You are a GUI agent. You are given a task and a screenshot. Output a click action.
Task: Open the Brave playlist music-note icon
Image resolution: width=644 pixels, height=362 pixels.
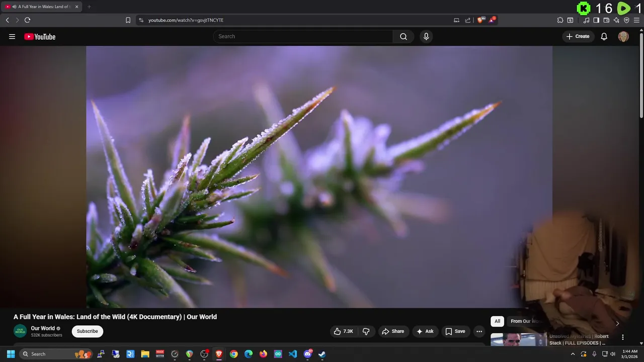[586, 20]
